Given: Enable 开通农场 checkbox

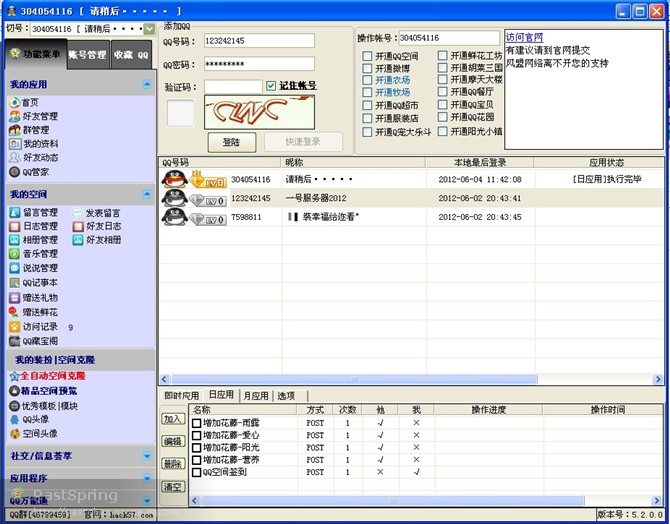Looking at the screenshot, I should click(367, 80).
